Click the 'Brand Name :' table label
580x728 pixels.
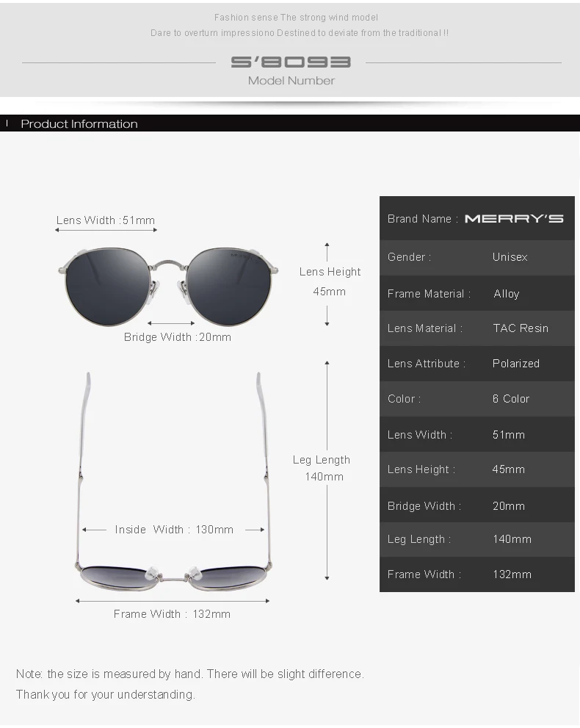423,219
